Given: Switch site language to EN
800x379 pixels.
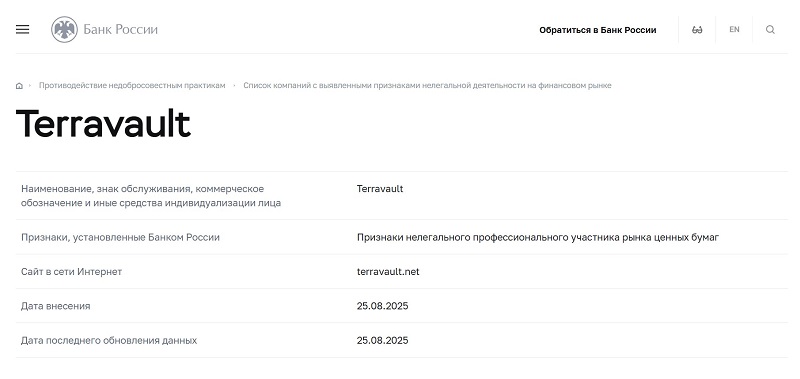Looking at the screenshot, I should 734,30.
